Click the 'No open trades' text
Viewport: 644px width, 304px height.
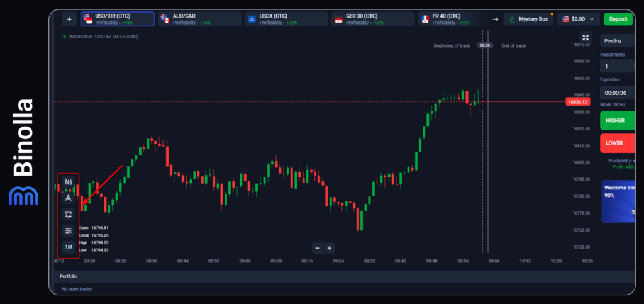coord(77,289)
